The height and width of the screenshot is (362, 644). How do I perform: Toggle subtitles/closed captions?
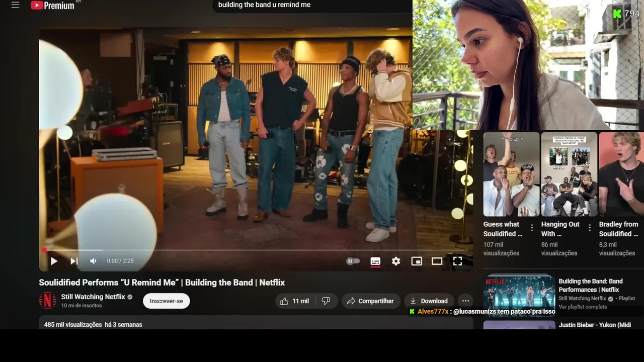(375, 261)
